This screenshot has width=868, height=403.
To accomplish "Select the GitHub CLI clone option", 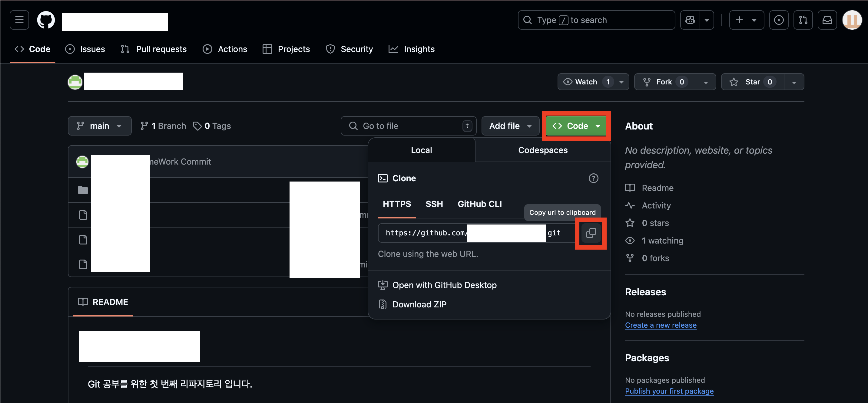I will [479, 204].
